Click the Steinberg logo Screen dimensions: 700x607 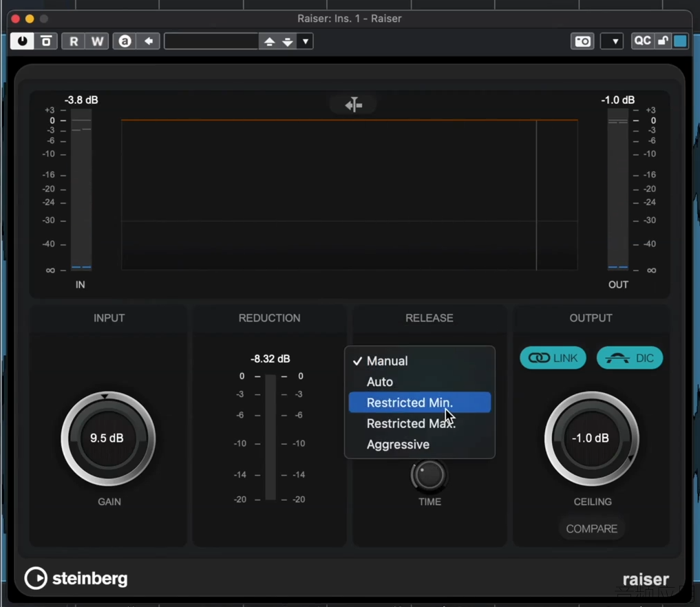coord(76,578)
